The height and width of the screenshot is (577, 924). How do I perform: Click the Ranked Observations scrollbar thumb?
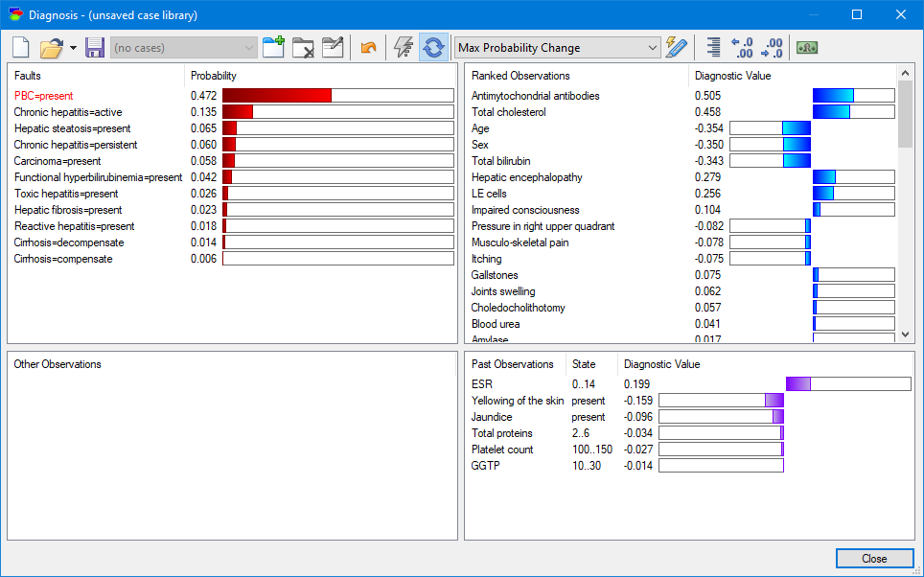[x=905, y=114]
